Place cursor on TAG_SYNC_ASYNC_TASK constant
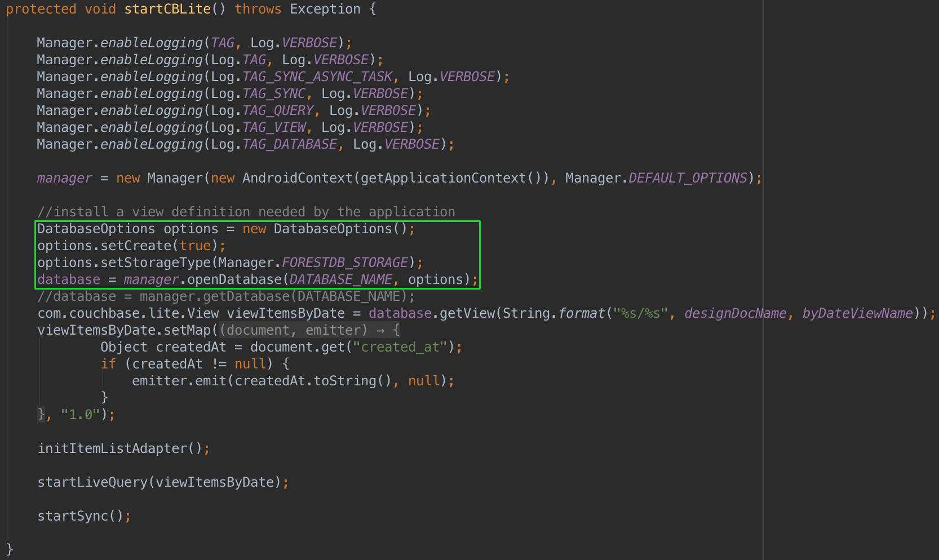 tap(317, 77)
